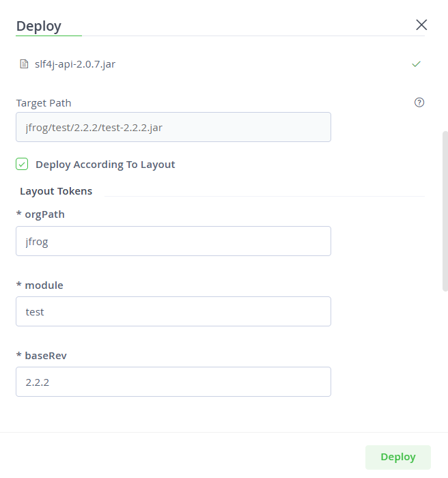This screenshot has height=478, width=448.
Task: Click the baseRev field showing 2.2.2
Action: 173,382
